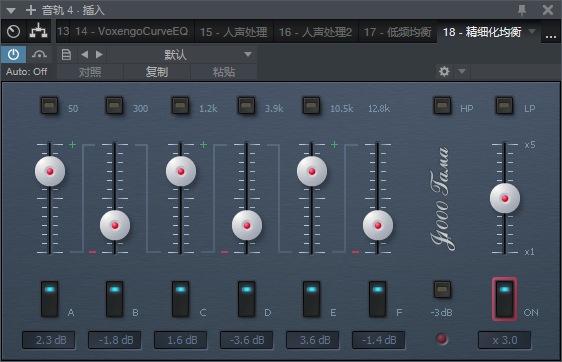Collapse the insert panel triangle at top left
562x362 pixels.
coord(11,10)
